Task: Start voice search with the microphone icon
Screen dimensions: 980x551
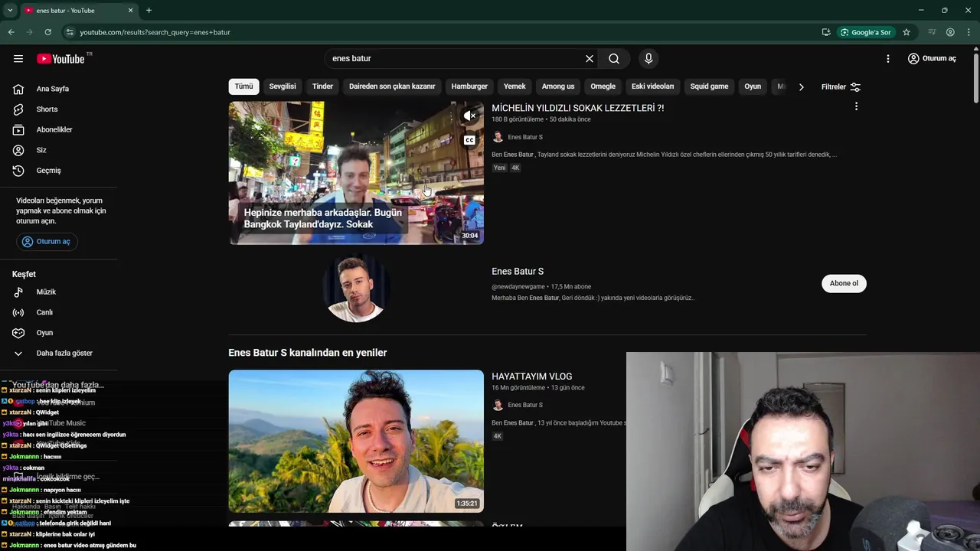Action: (648, 59)
